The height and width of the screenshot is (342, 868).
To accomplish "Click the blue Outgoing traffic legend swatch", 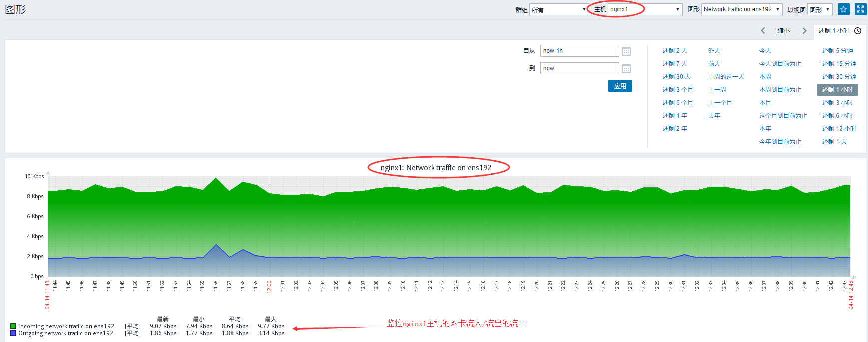I will point(13,333).
